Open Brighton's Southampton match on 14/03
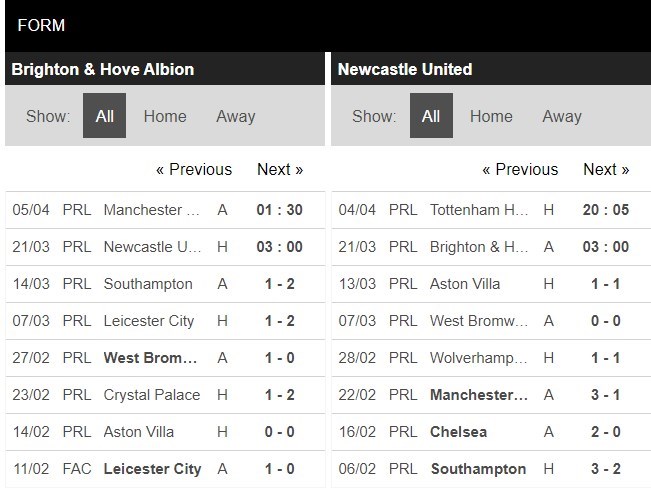The image size is (651, 491). tap(148, 284)
